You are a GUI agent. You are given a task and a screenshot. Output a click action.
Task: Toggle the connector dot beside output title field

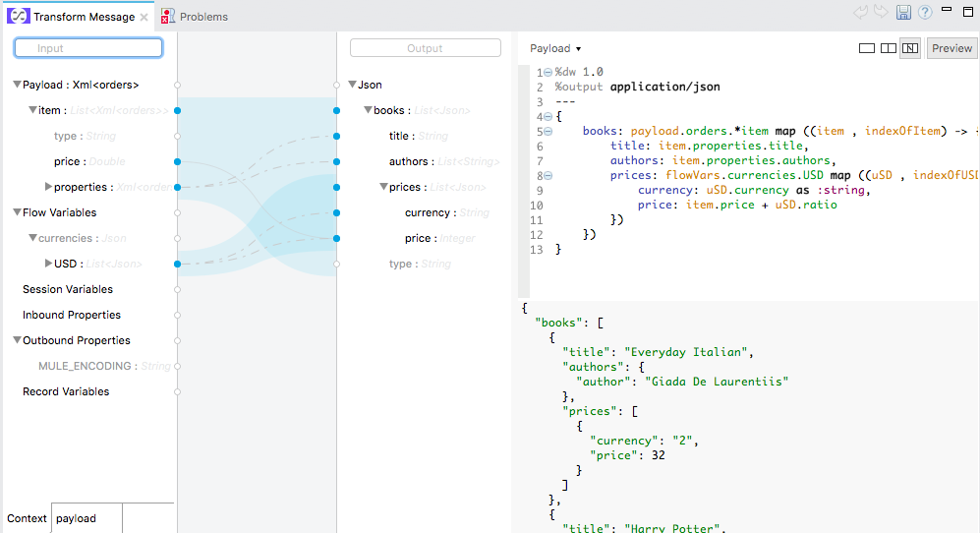(x=336, y=136)
